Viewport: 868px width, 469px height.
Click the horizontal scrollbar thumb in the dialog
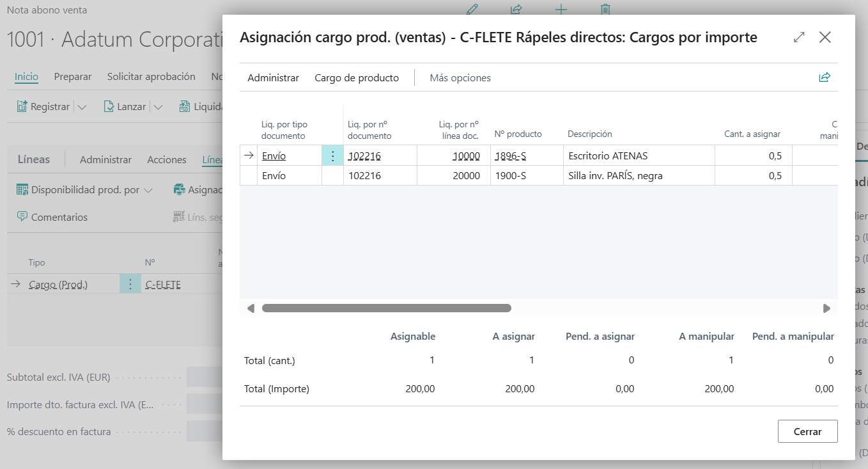click(x=387, y=308)
